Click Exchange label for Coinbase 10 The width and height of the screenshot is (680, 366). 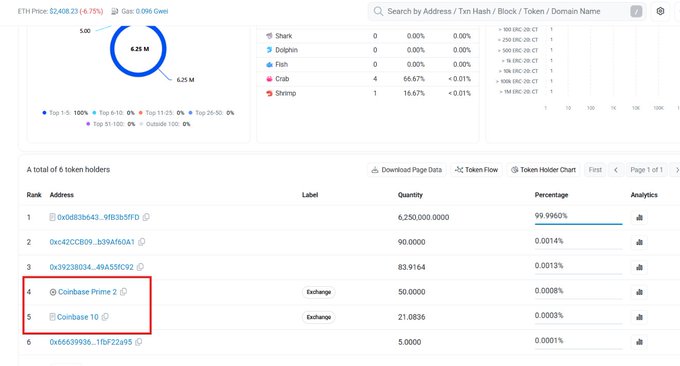click(x=319, y=317)
